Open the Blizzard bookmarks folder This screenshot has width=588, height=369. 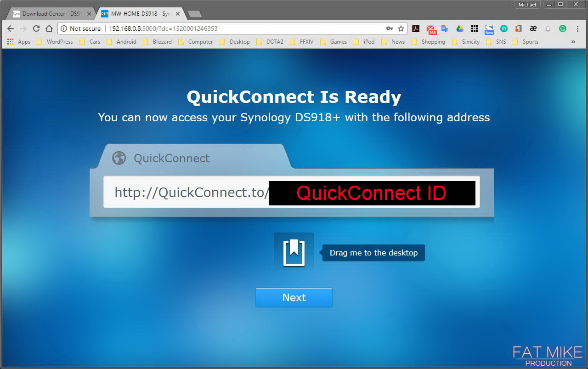tap(157, 41)
